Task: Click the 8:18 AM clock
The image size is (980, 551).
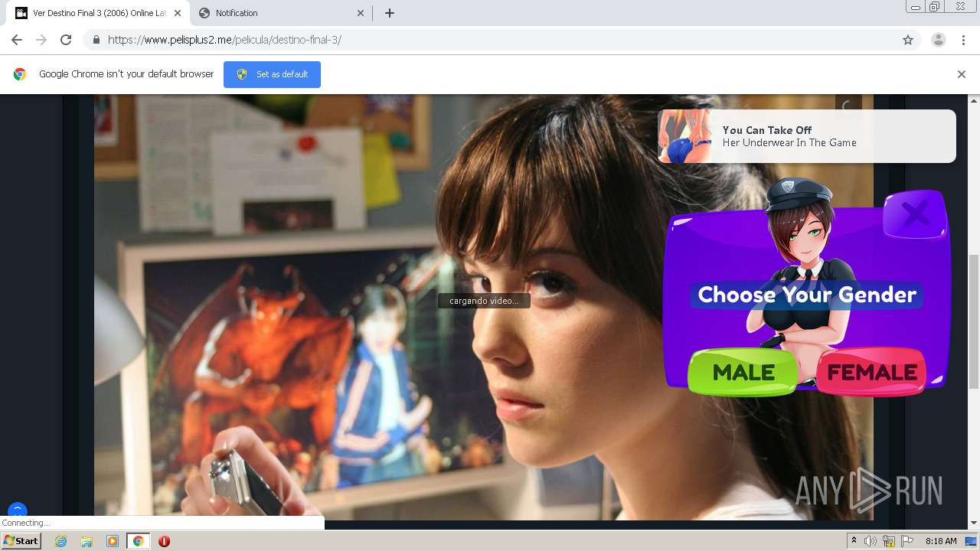Action: coord(941,541)
